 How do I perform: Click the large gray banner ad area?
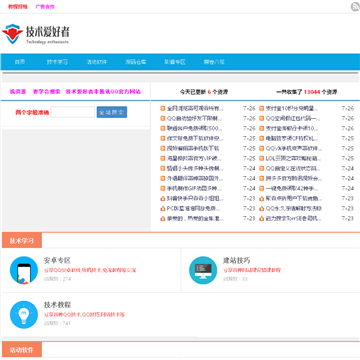point(76,180)
